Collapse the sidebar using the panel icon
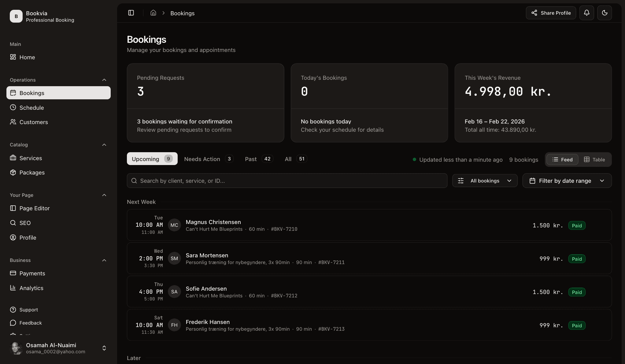This screenshot has width=625, height=364. click(x=131, y=13)
